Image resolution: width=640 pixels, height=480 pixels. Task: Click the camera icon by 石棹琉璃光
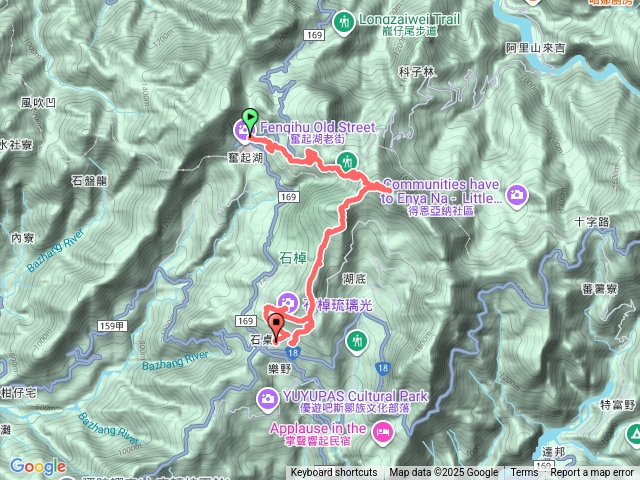[288, 303]
